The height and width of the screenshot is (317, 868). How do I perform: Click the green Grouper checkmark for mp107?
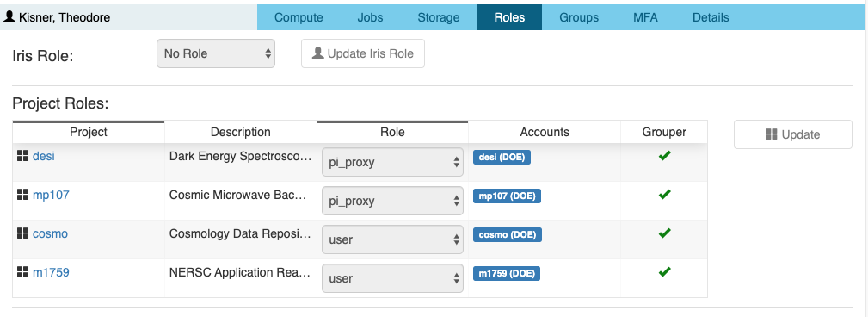click(664, 194)
